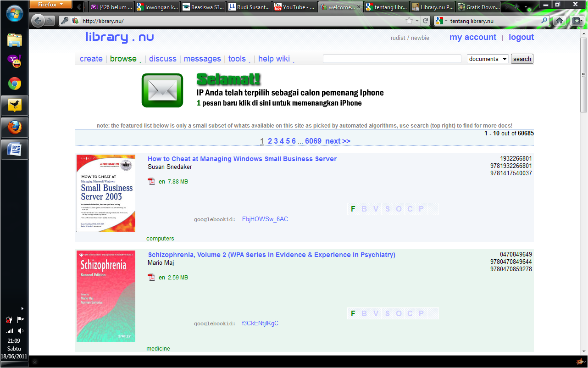Go back with the browser back arrow
This screenshot has width=588, height=368.
click(38, 21)
